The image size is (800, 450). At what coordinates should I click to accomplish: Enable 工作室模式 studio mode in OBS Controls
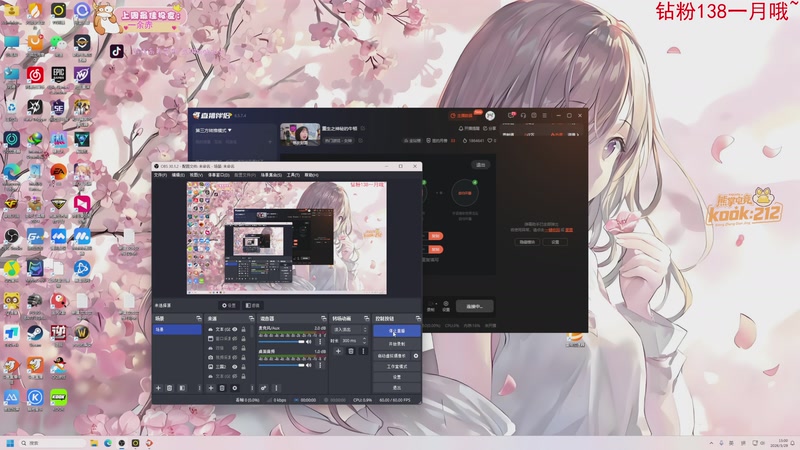click(396, 366)
